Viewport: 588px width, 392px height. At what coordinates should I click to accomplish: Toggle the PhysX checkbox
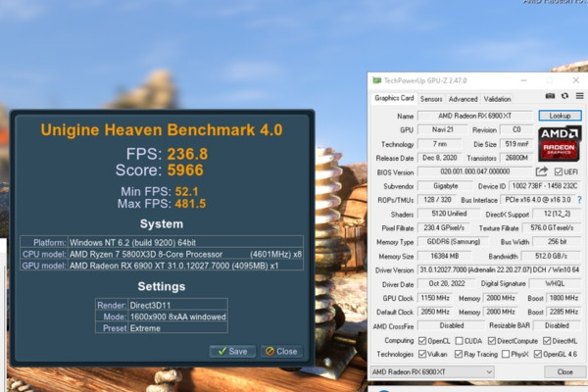pos(506,354)
